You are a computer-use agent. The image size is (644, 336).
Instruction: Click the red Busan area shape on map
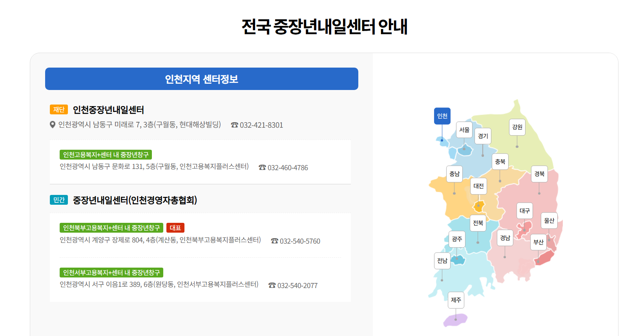tap(545, 258)
